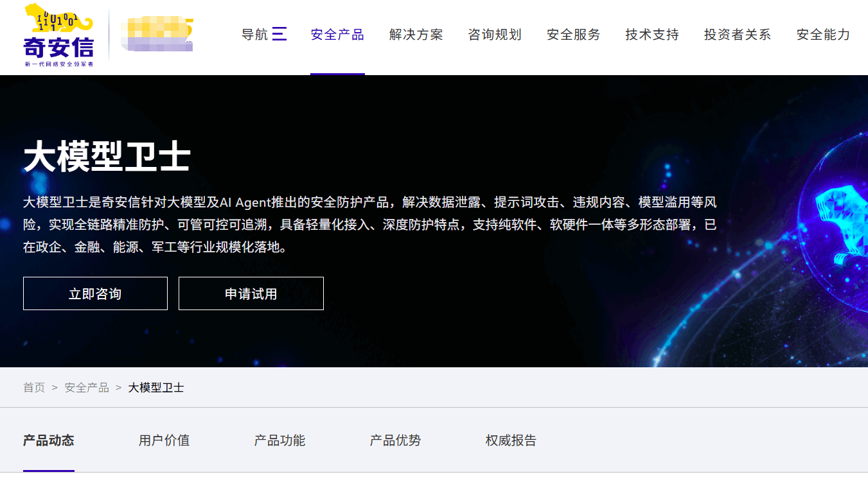Select 大模型卫士 in the breadcrumb
Screen dimensions: 868x488
156,388
